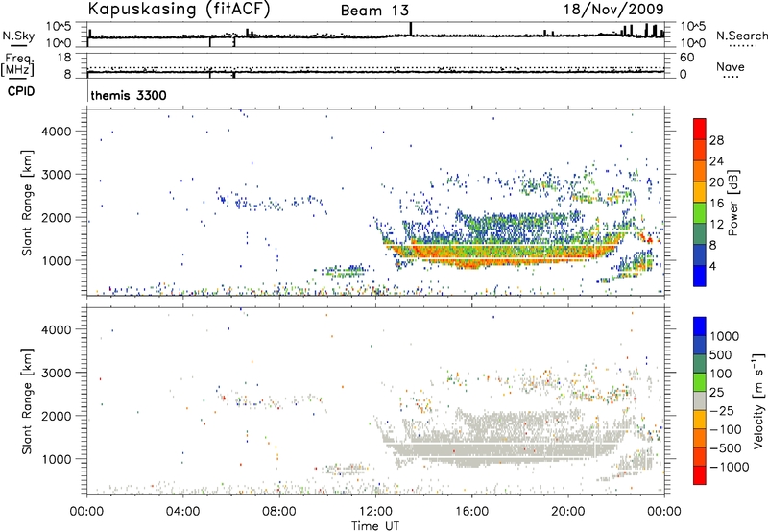Click the "Kapuskasing (fitACF)" plot title

tap(179, 9)
